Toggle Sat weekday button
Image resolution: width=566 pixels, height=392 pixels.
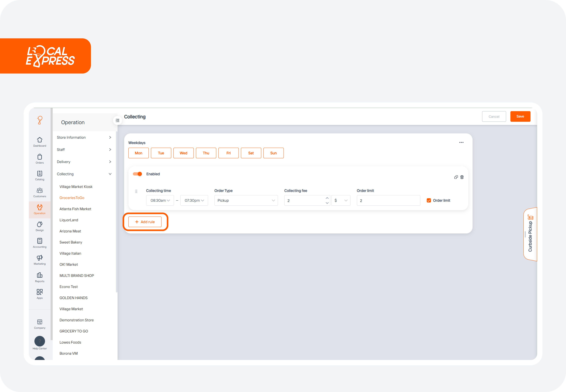(x=251, y=153)
